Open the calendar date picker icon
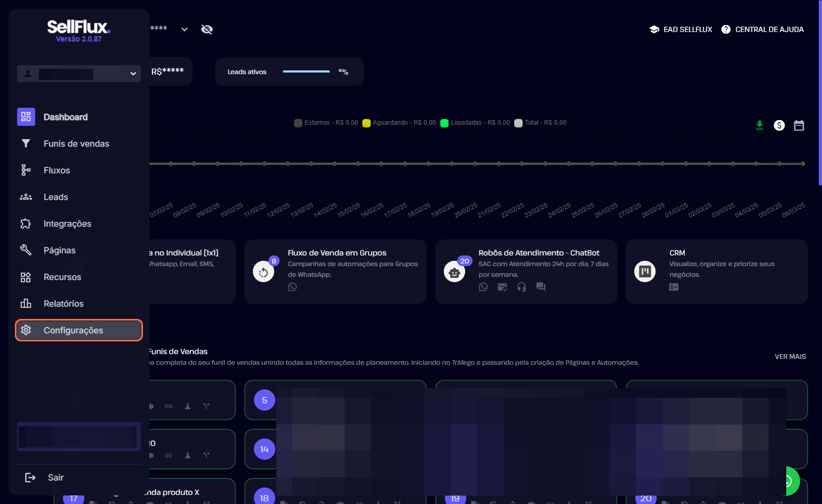The height and width of the screenshot is (504, 822). pyautogui.click(x=799, y=125)
